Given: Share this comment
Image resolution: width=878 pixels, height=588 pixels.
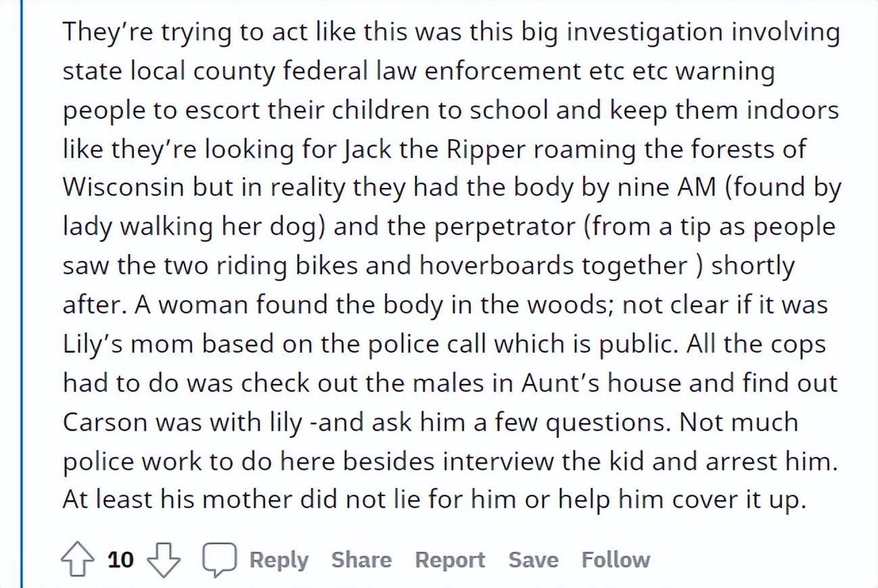Looking at the screenshot, I should click(x=361, y=560).
